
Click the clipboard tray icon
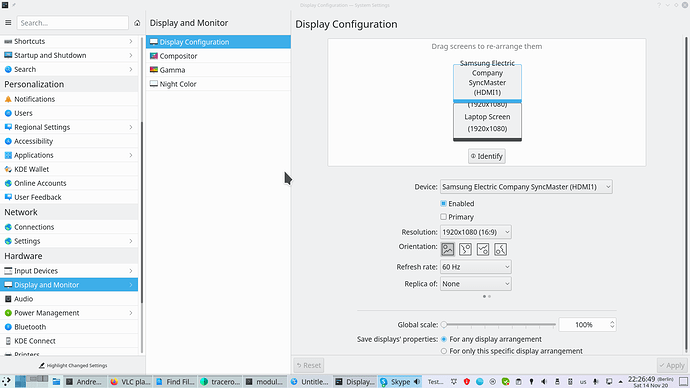pos(518,382)
